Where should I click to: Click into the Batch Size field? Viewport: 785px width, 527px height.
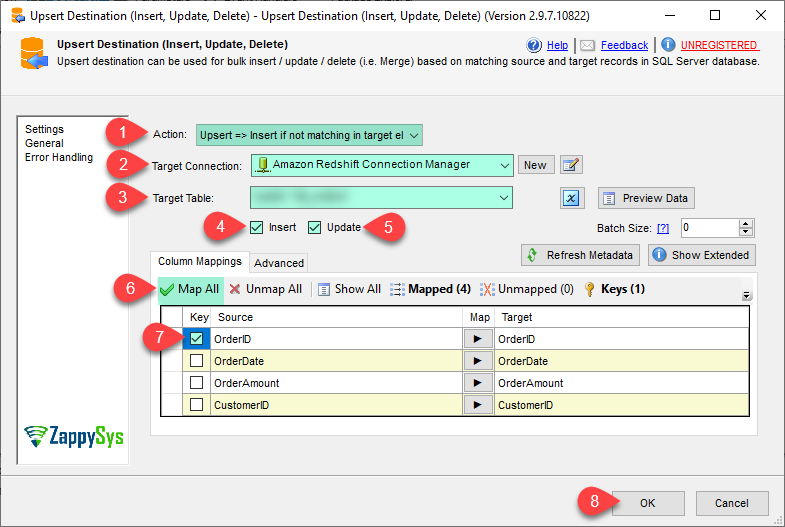pyautogui.click(x=710, y=228)
